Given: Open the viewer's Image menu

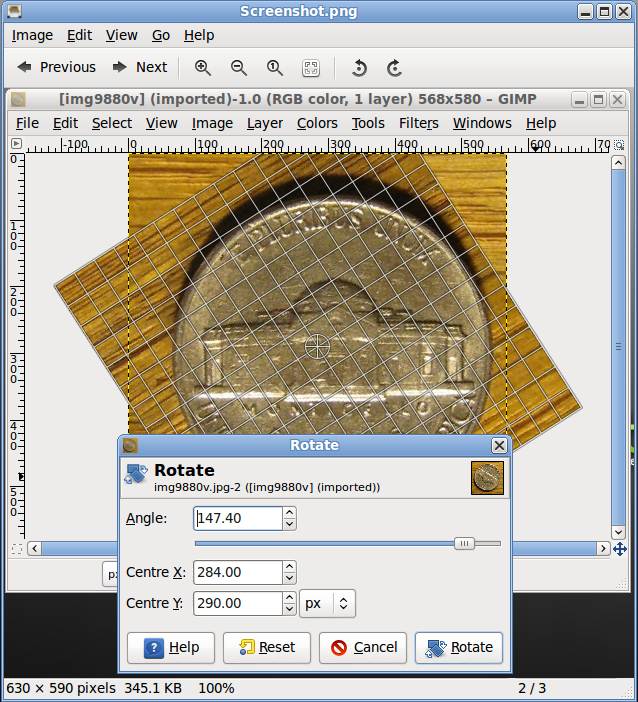Looking at the screenshot, I should [x=32, y=35].
